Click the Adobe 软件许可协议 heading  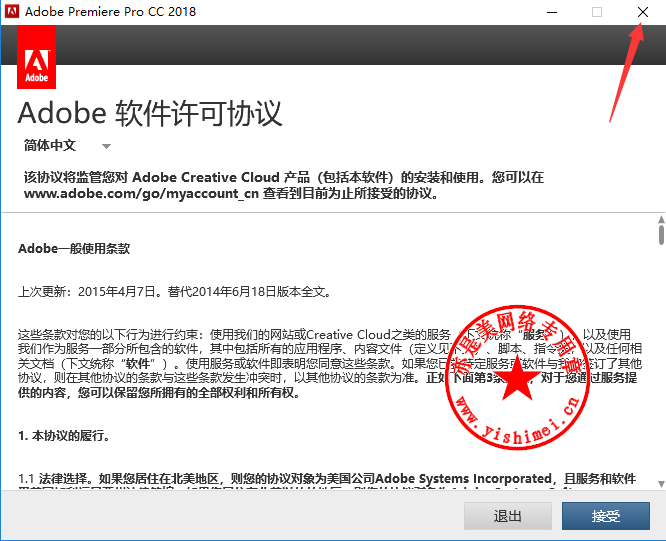[150, 113]
